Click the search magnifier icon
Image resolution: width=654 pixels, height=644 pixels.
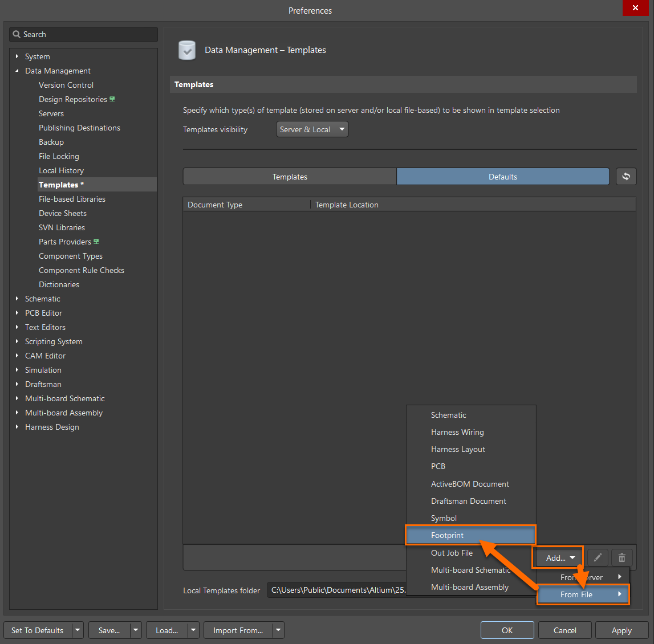[x=17, y=35]
